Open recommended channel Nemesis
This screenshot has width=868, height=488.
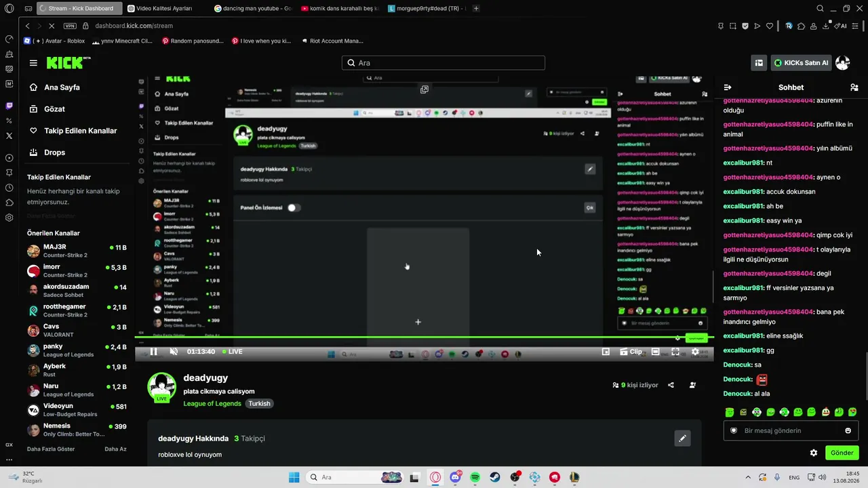[77, 430]
